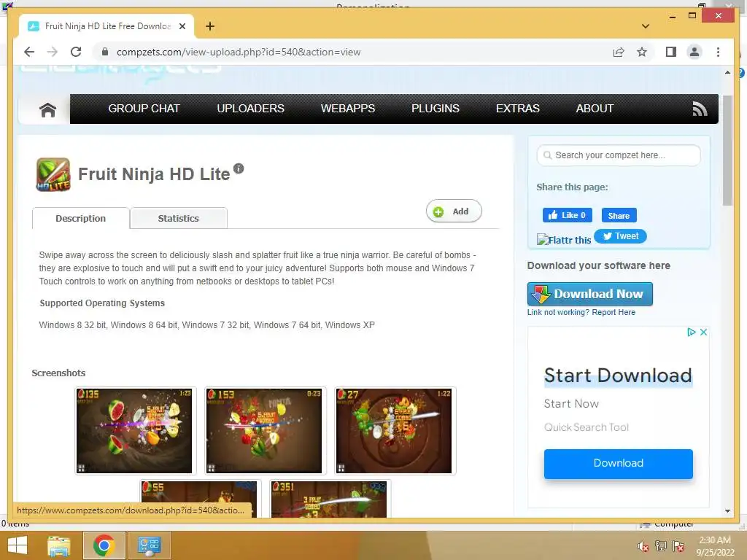Like the page on Facebook

click(568, 215)
